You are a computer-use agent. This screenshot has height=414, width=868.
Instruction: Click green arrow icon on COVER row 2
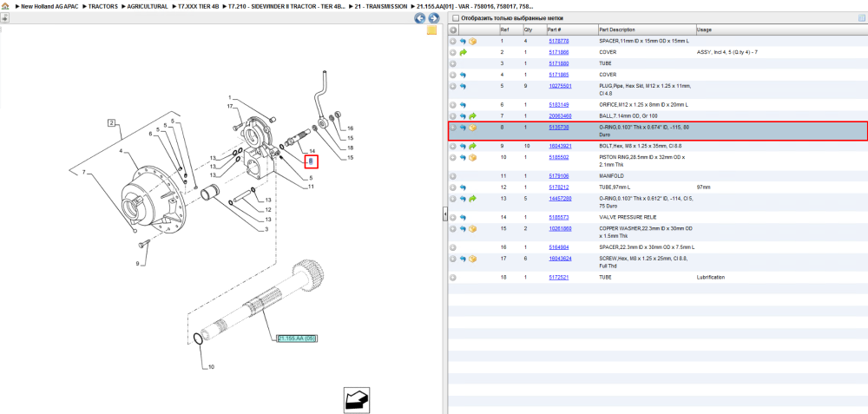463,52
